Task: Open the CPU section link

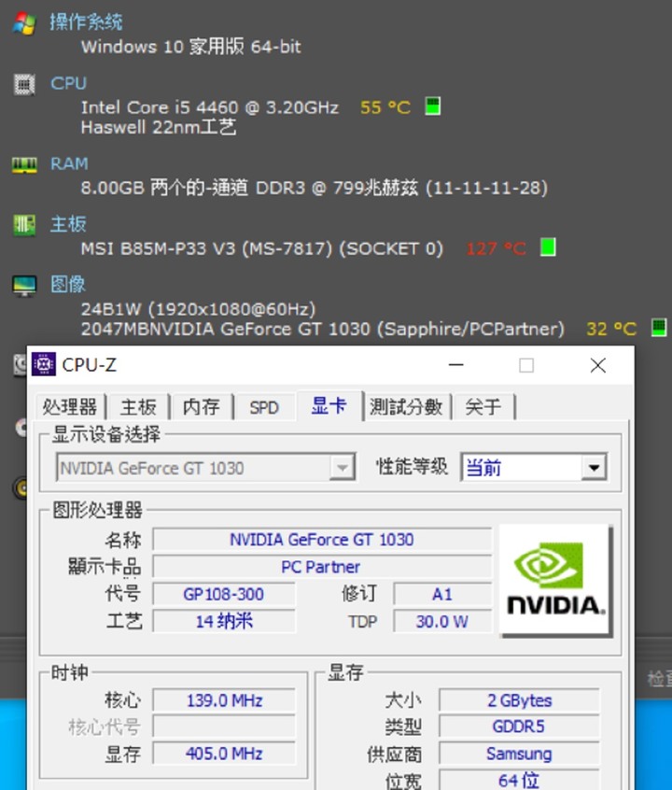Action: pyautogui.click(x=68, y=83)
